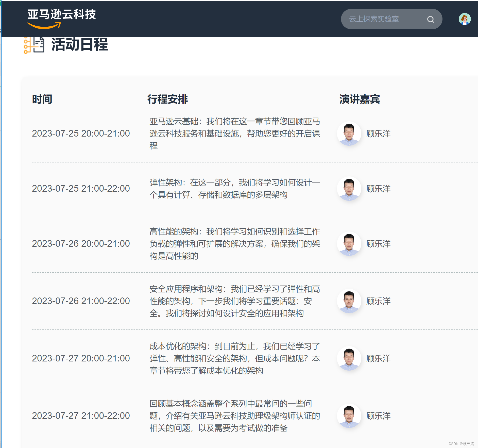Click the 弹性架构 session description
The image size is (478, 448).
tap(235, 189)
